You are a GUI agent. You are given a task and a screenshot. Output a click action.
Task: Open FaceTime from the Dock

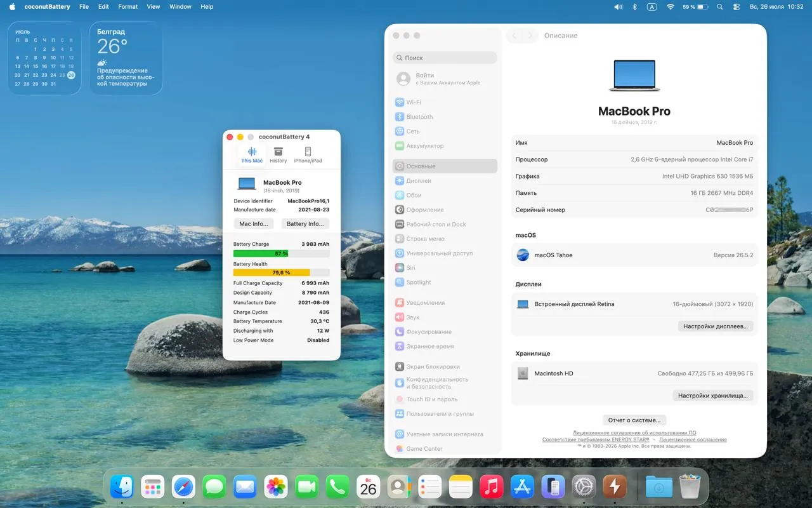pyautogui.click(x=306, y=487)
